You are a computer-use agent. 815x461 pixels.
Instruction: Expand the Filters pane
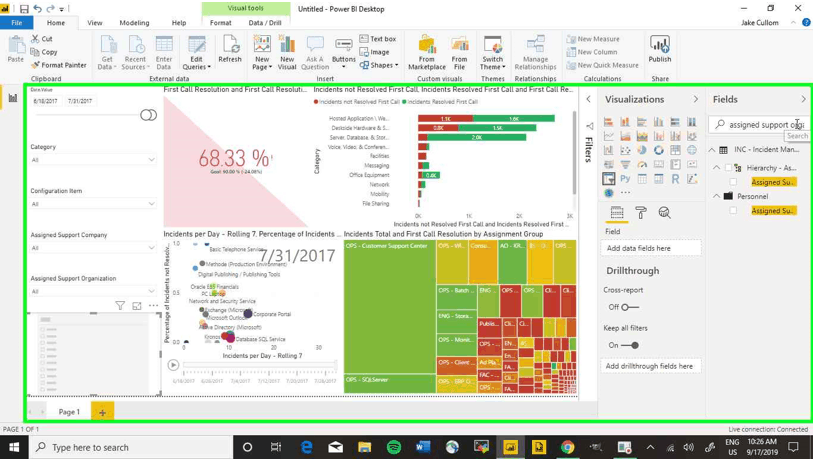pyautogui.click(x=588, y=99)
